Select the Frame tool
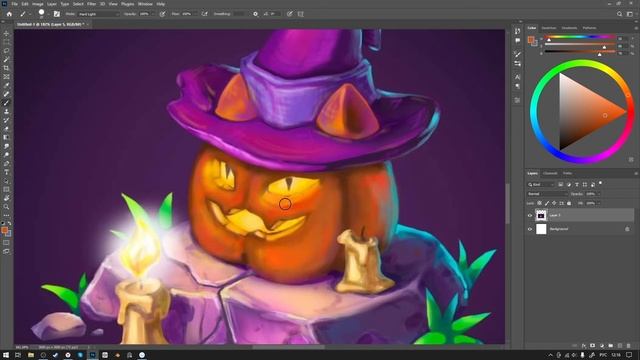This screenshot has height=360, width=640. click(6, 77)
